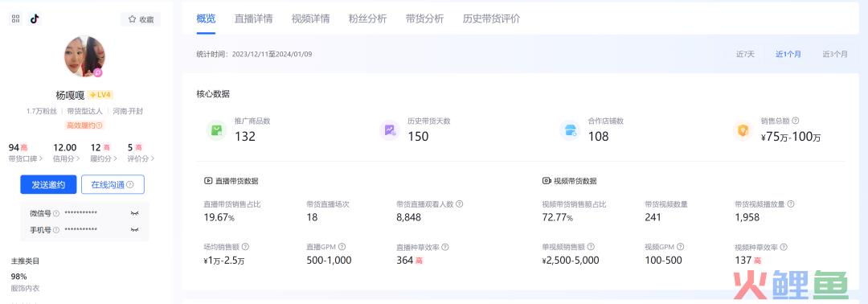The image size is (868, 304).
Task: Click the 收藏 favorite button
Action: click(141, 19)
